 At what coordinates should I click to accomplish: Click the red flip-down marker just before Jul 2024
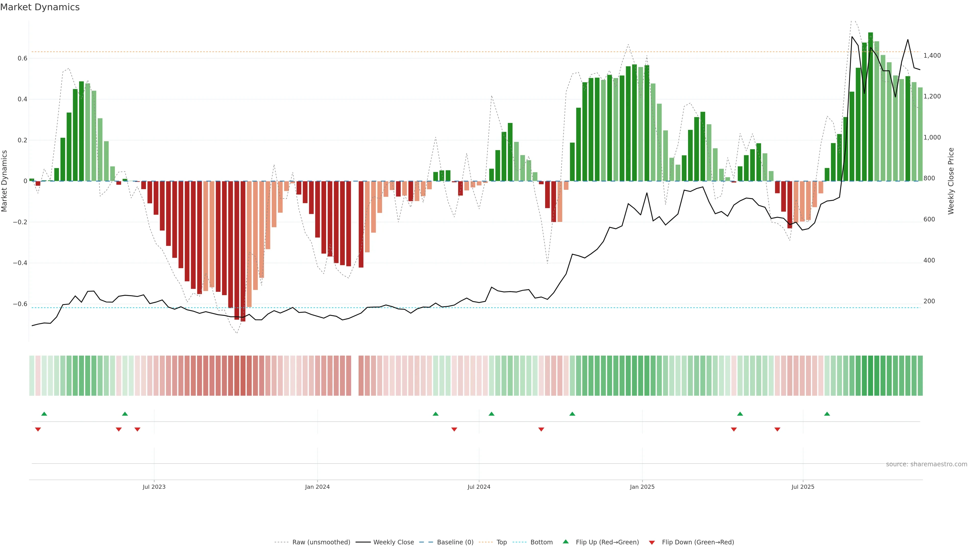point(454,429)
